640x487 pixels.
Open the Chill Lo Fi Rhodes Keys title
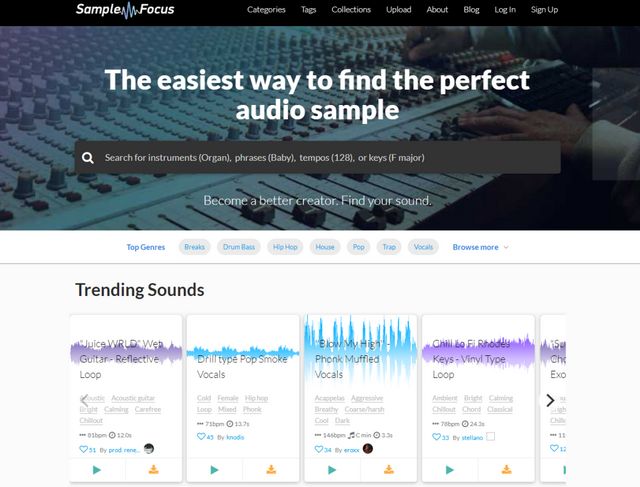(x=471, y=359)
